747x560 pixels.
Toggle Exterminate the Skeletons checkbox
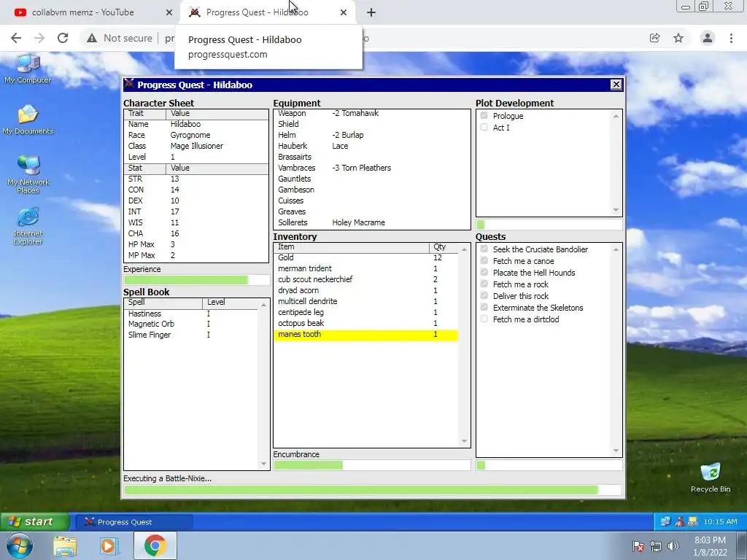(484, 307)
